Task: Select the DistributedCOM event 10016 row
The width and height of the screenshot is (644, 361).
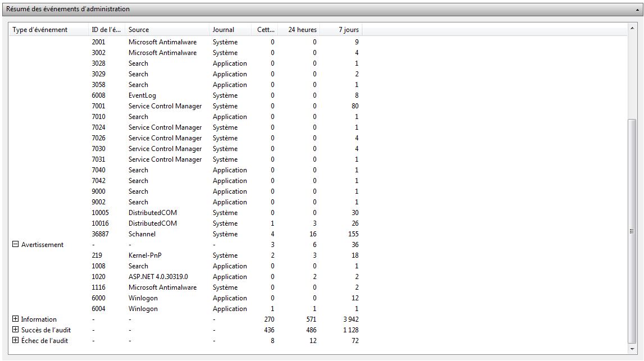Action: pyautogui.click(x=152, y=223)
